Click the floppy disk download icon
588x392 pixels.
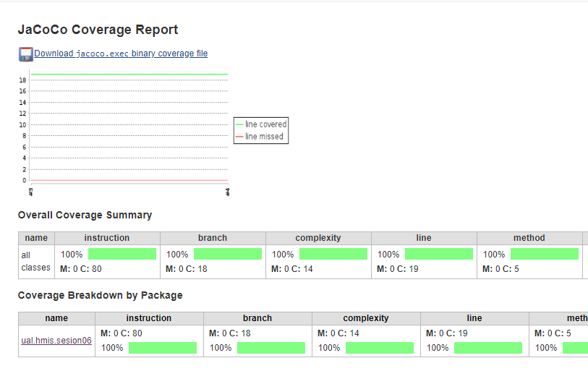click(x=26, y=54)
